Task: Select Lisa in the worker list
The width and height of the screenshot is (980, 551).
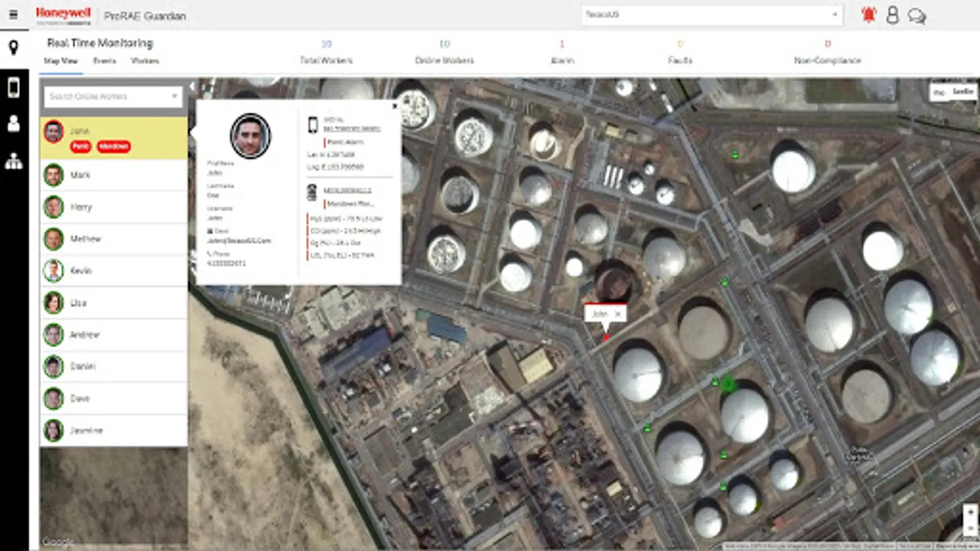Action: (x=114, y=303)
